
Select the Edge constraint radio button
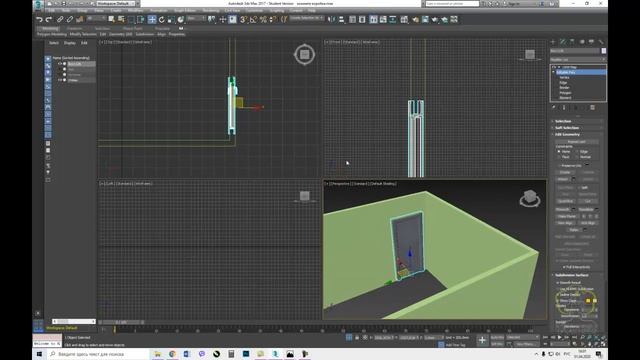coord(577,151)
